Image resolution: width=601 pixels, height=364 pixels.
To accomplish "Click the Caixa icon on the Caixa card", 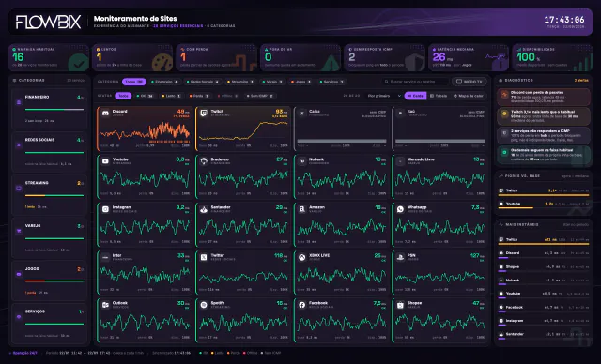I will (302, 114).
